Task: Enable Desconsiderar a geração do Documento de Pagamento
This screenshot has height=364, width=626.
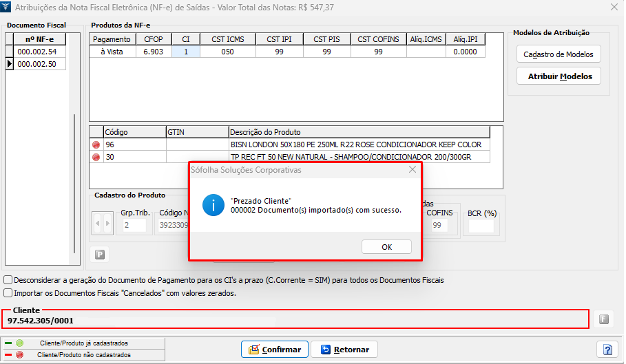Action: click(8, 280)
